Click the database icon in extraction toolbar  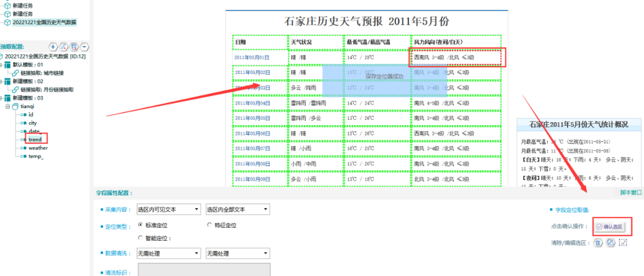74,46
